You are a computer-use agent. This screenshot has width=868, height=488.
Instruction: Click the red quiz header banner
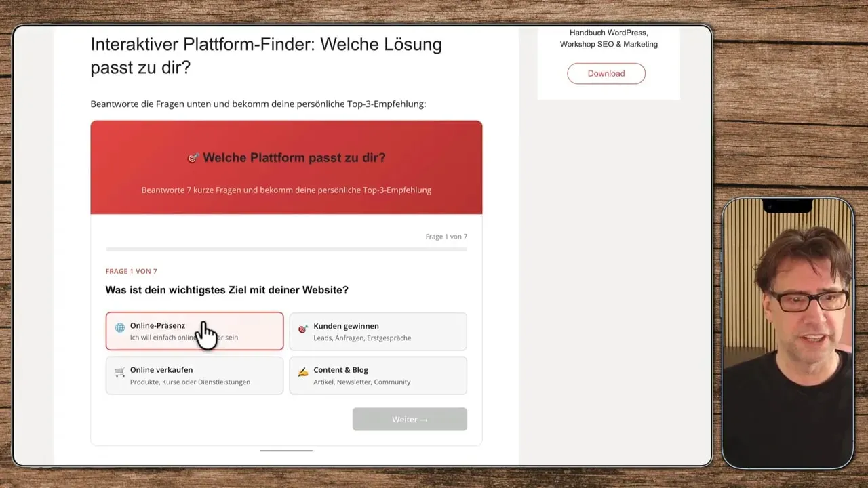pos(286,167)
